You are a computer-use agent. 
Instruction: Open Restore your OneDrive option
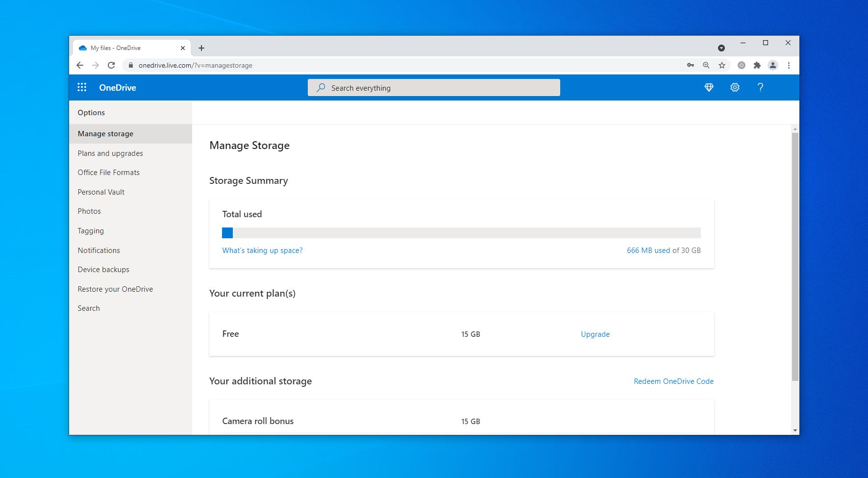115,289
